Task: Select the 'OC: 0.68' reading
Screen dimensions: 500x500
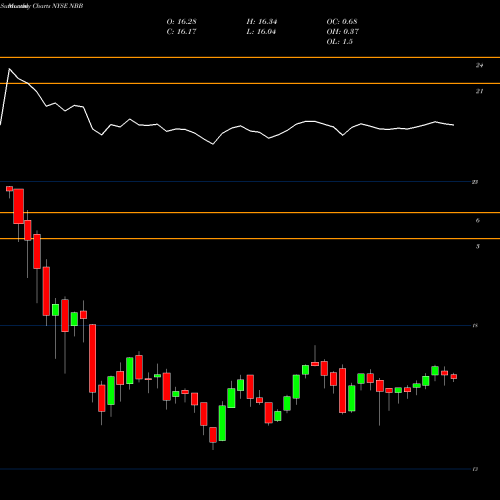Action: coord(342,22)
